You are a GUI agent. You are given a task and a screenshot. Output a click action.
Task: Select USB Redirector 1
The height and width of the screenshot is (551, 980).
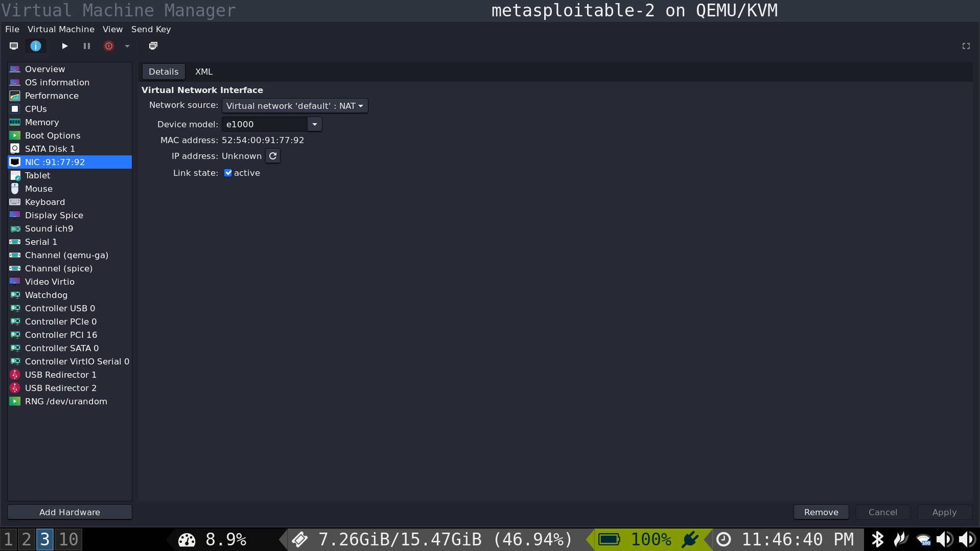(69, 375)
